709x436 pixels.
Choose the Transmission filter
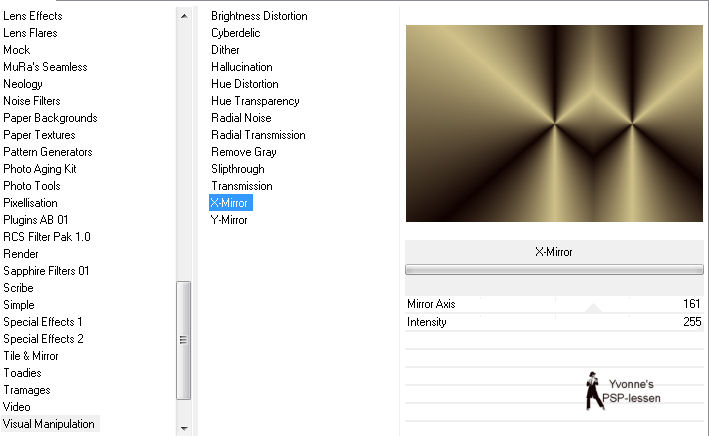pyautogui.click(x=241, y=186)
